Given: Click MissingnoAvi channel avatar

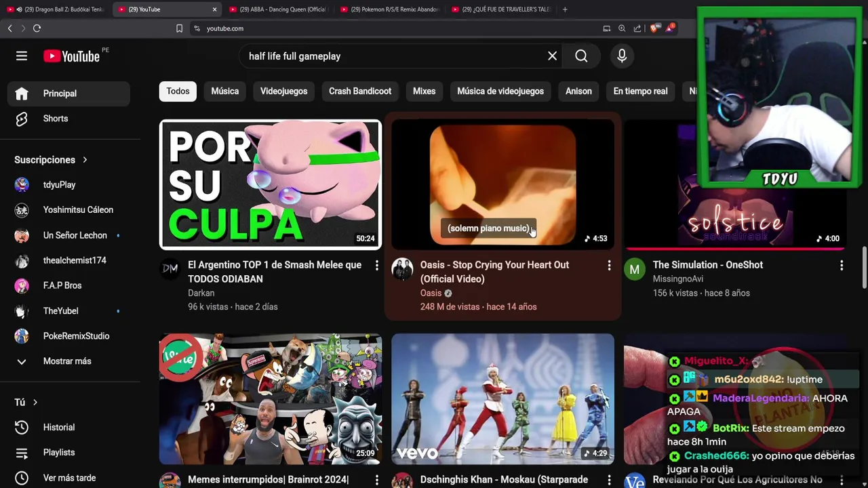Looking at the screenshot, I should click(x=635, y=269).
